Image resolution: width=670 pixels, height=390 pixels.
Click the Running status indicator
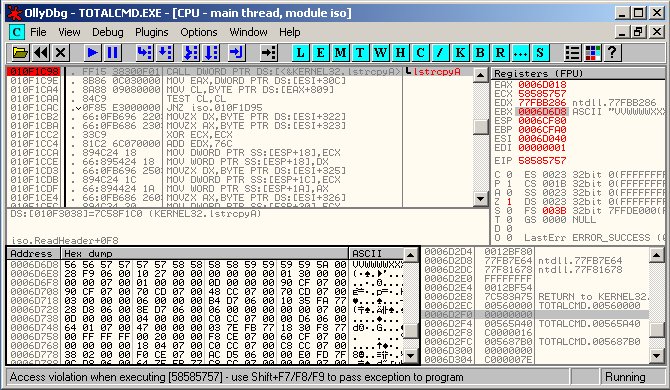point(625,377)
